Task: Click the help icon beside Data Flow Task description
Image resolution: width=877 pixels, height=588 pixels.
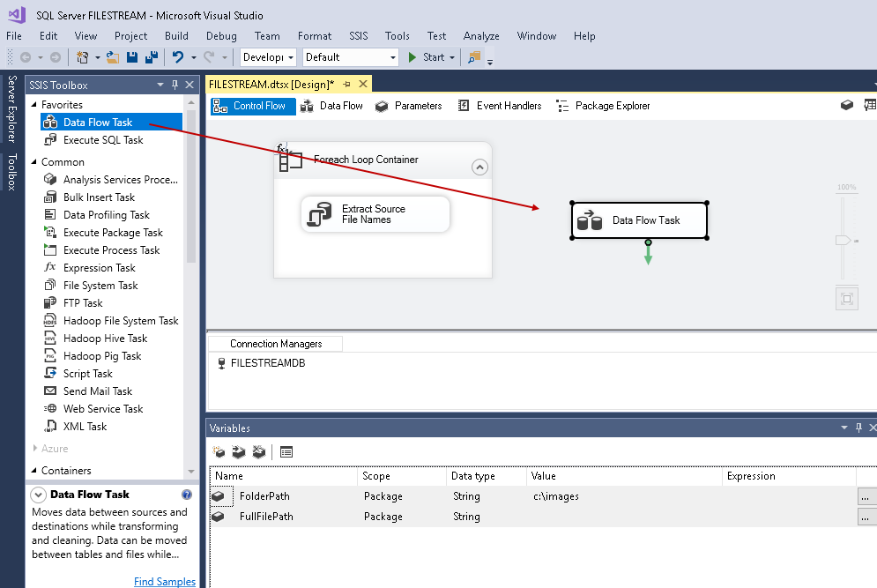Action: point(187,494)
